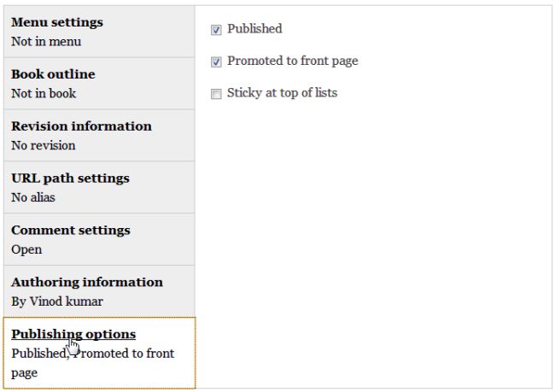
Task: Click the 'No revision' summary text
Action: (x=43, y=145)
